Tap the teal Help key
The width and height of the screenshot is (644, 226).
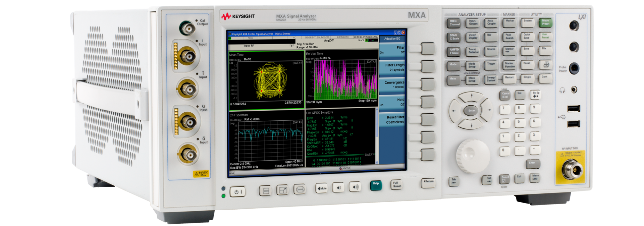tap(376, 185)
